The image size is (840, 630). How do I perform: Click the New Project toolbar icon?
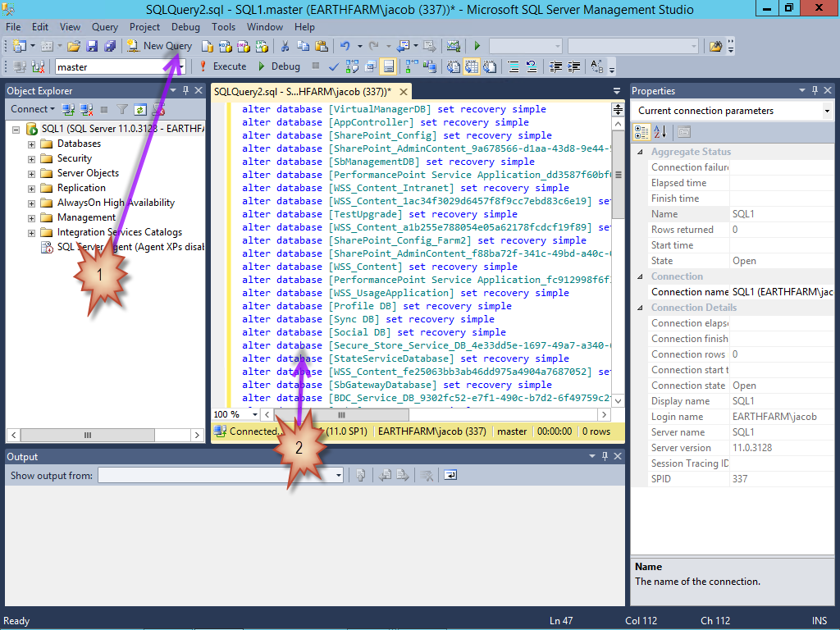pos(20,46)
